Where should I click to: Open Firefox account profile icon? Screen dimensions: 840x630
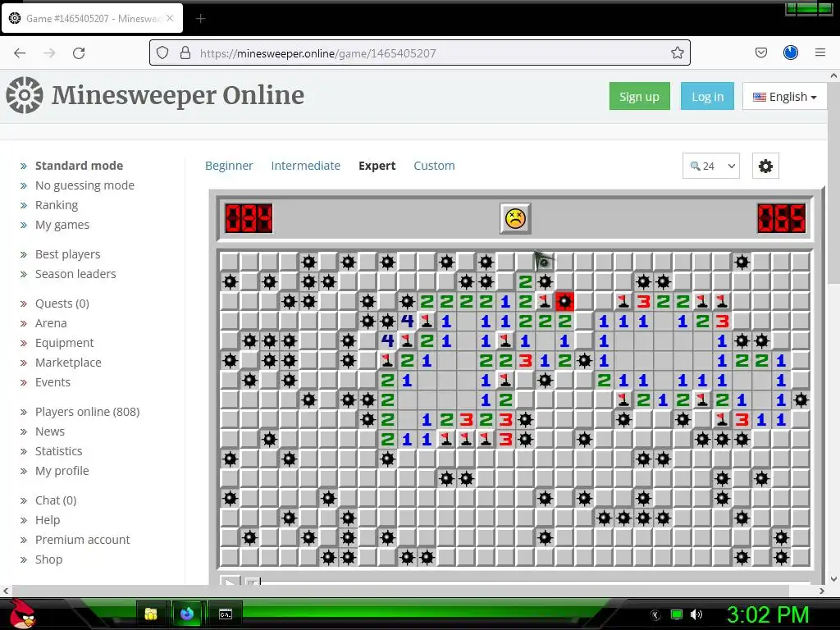pyautogui.click(x=791, y=52)
